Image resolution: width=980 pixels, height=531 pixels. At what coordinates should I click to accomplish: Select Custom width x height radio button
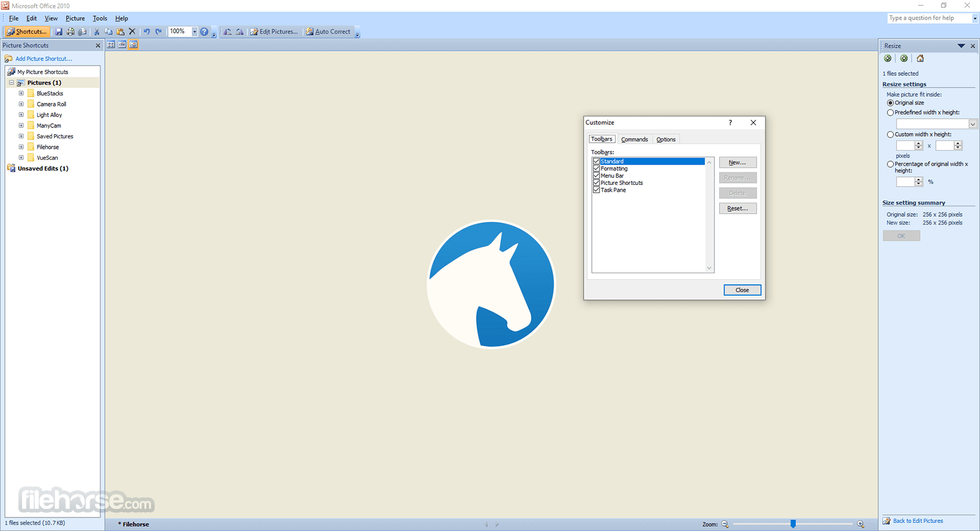point(891,134)
